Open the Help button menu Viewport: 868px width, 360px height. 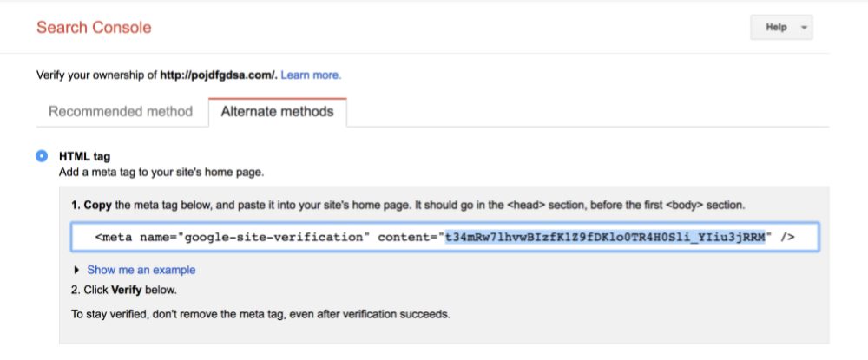[776, 28]
